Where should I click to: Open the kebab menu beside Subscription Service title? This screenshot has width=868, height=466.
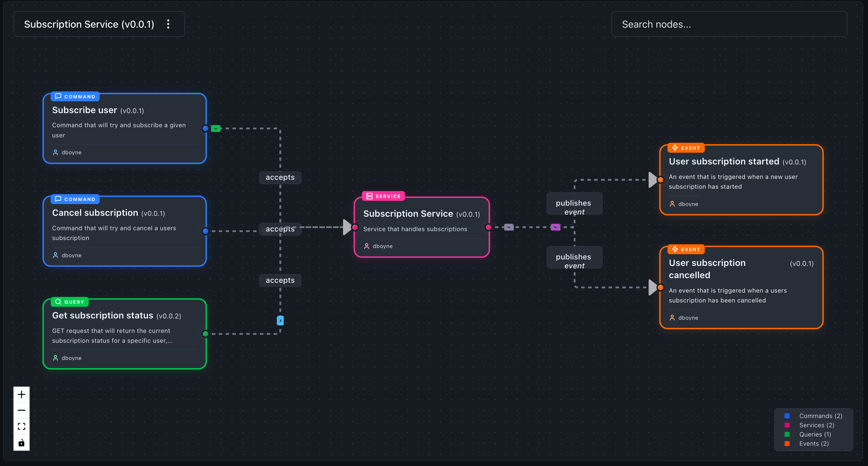tap(168, 24)
